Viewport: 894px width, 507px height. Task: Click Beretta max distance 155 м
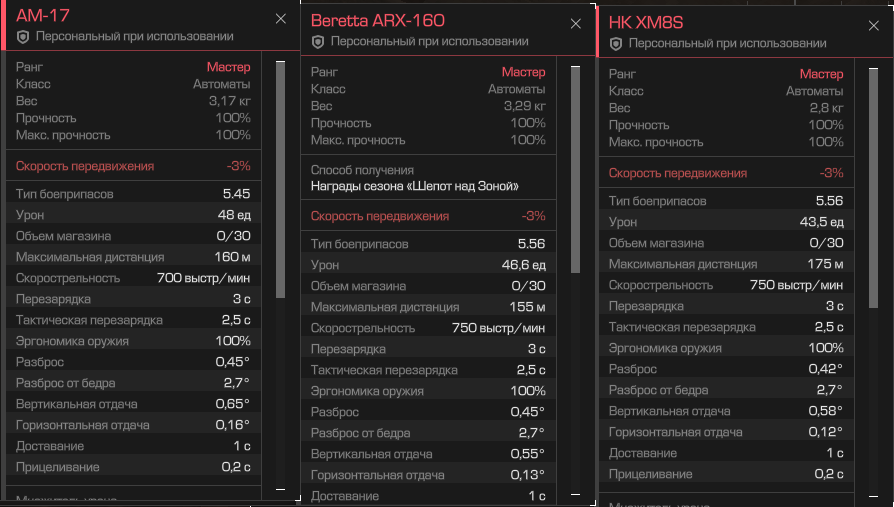point(527,307)
